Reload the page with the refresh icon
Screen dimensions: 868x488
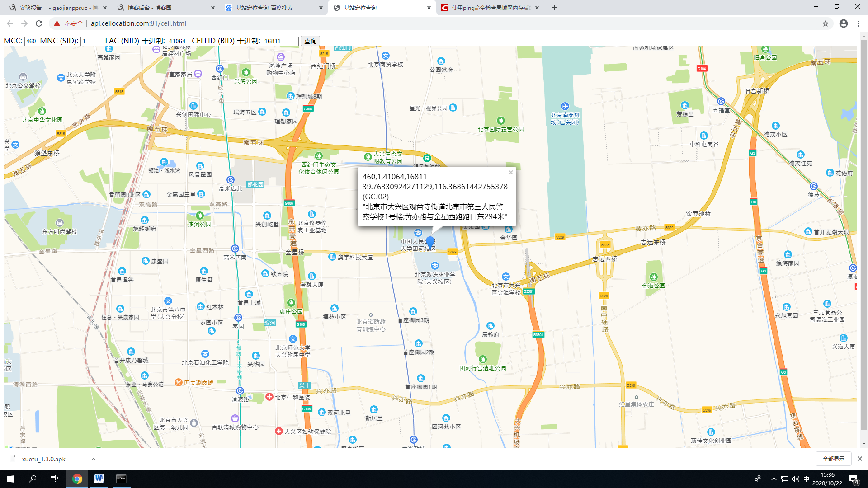point(39,23)
